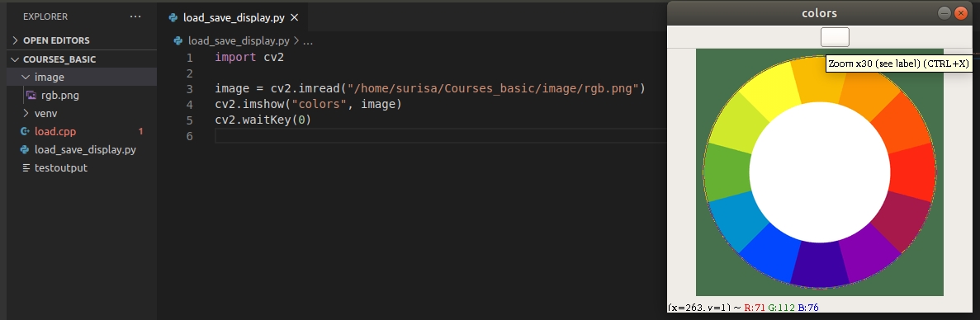The width and height of the screenshot is (980, 320).
Task: Open the testoutput file
Action: 60,167
